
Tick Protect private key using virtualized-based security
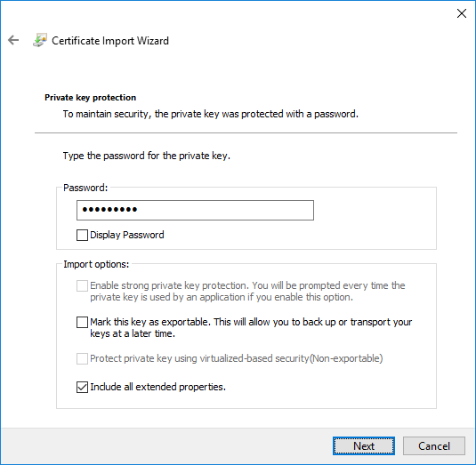tap(82, 358)
